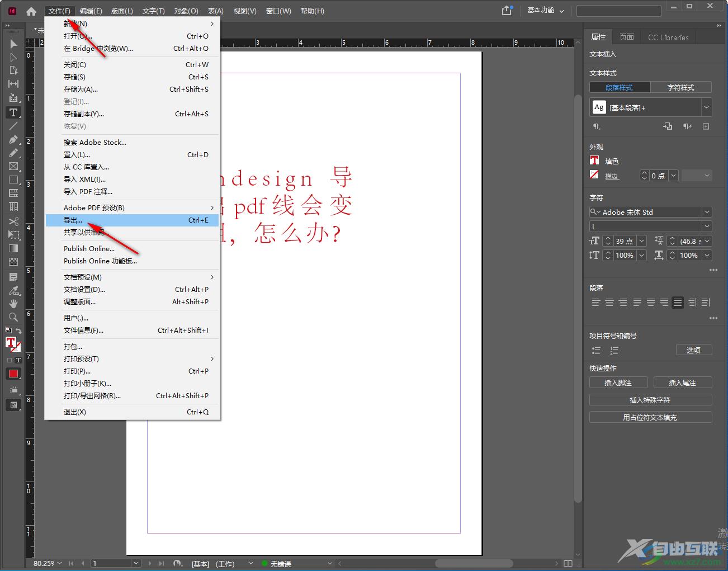Open page number dropdown in status bar
The width and height of the screenshot is (728, 571).
135,563
